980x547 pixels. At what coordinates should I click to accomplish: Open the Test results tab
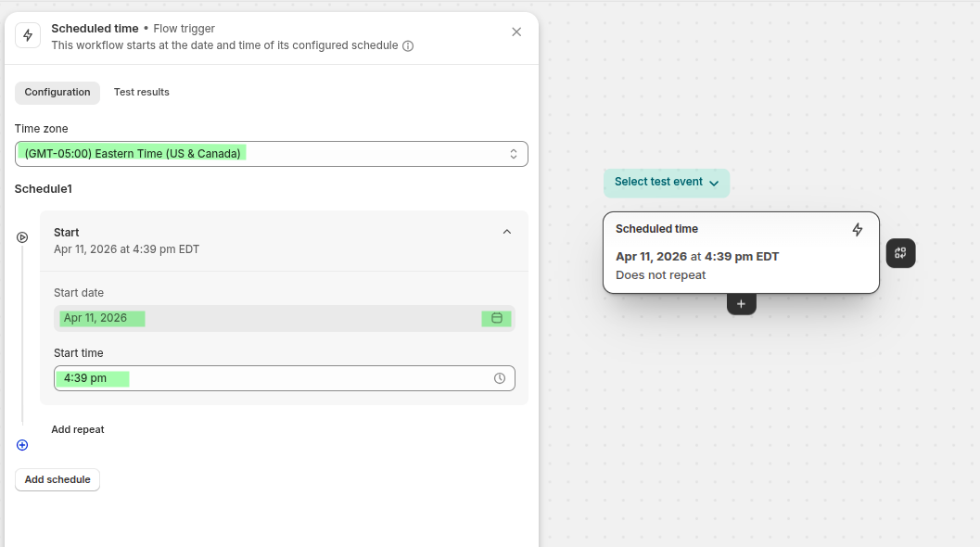click(142, 93)
